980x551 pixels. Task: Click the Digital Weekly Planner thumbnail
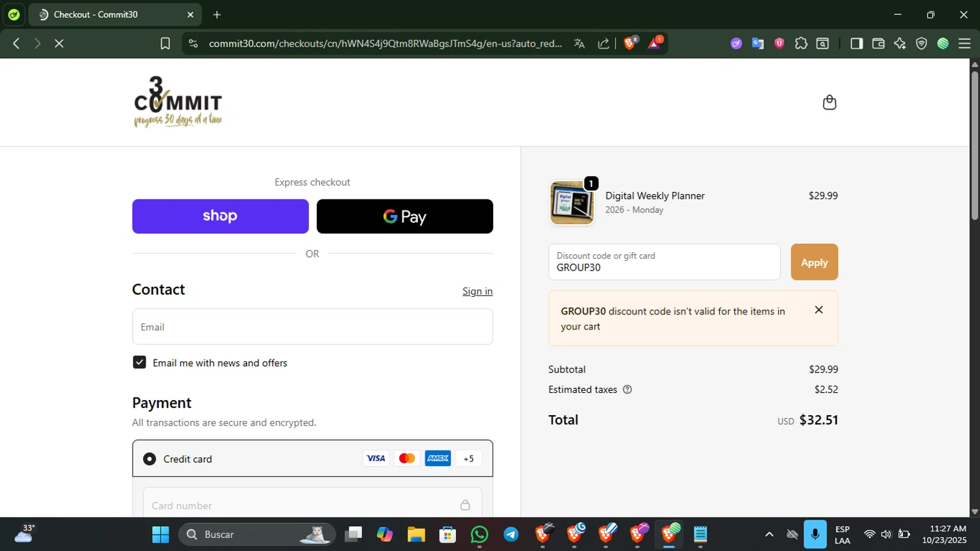572,203
